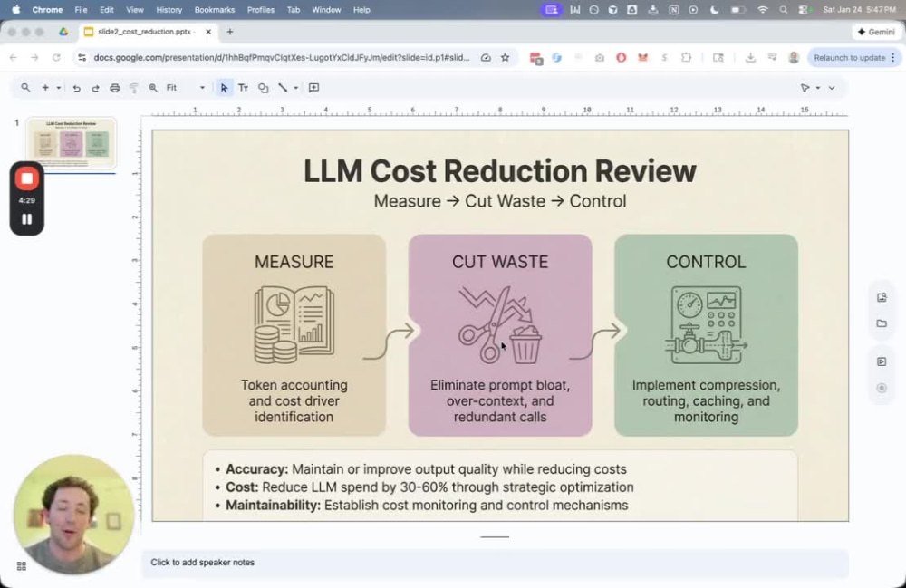Open the Bookmarks menu

pos(215,10)
